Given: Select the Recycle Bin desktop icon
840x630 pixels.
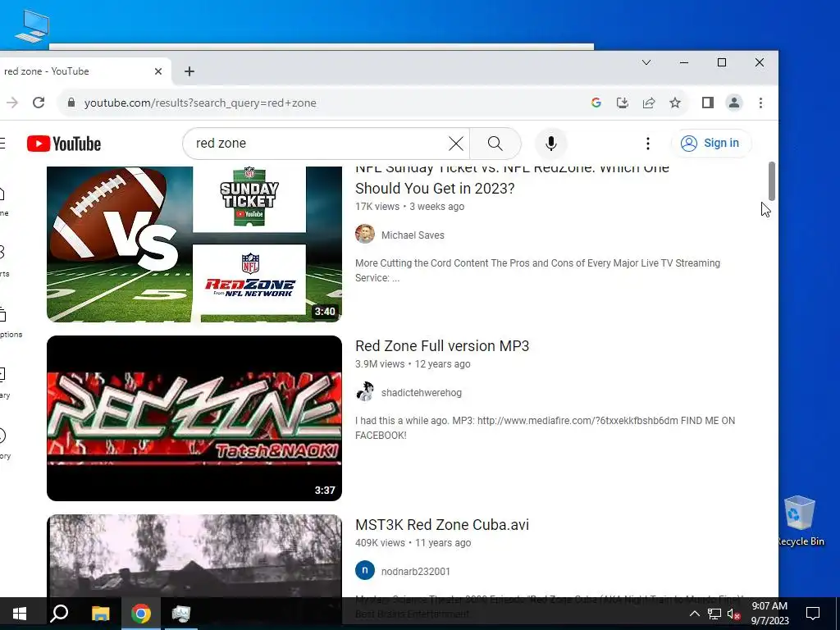Looking at the screenshot, I should [800, 521].
